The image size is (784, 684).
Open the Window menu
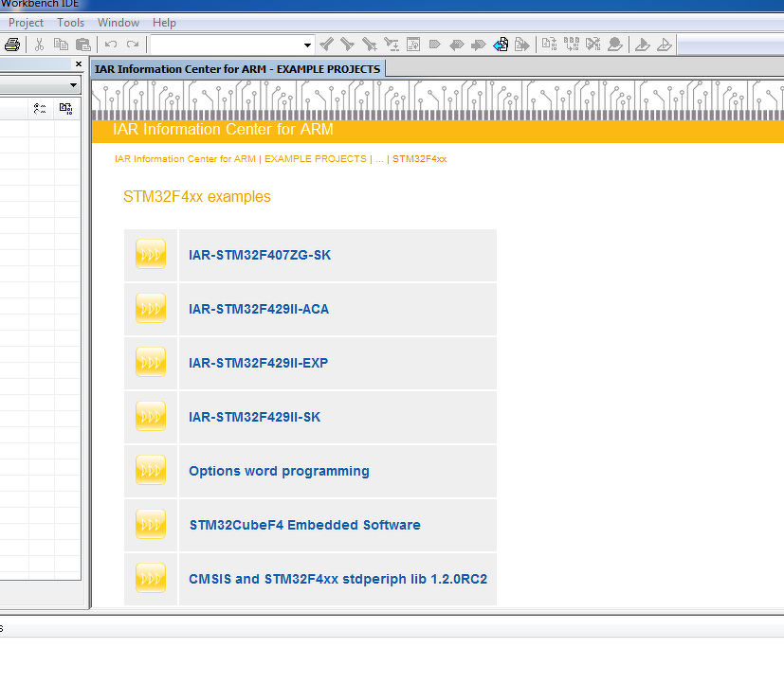click(x=119, y=23)
